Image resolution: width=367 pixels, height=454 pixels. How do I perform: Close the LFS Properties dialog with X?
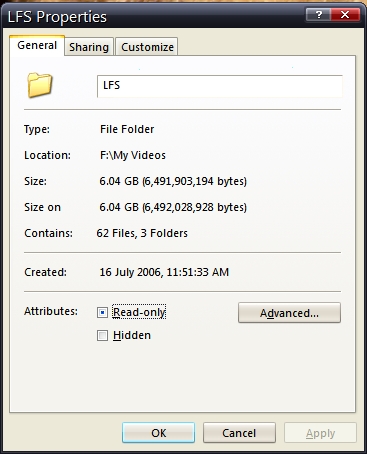coord(345,15)
